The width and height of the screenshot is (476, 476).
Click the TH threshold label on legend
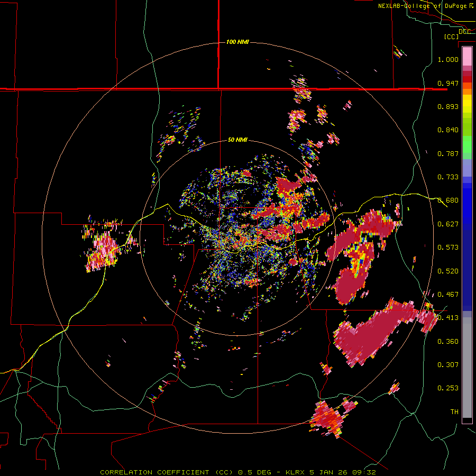[454, 412]
